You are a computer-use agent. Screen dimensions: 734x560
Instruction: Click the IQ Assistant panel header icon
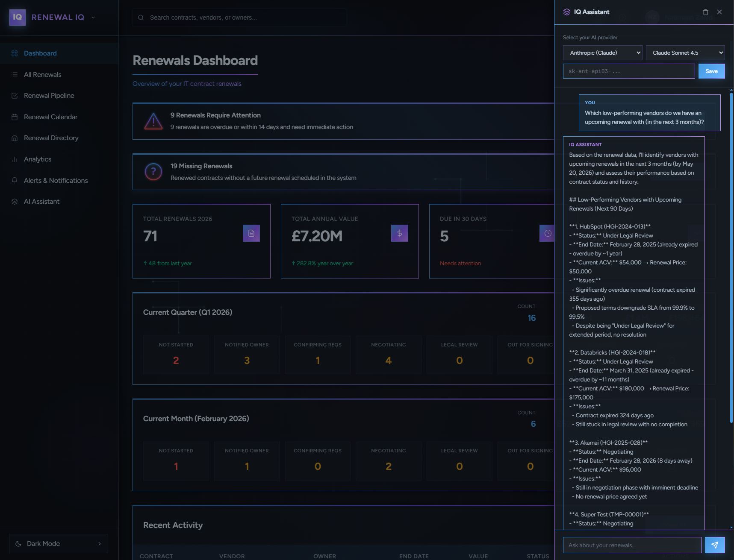(567, 12)
